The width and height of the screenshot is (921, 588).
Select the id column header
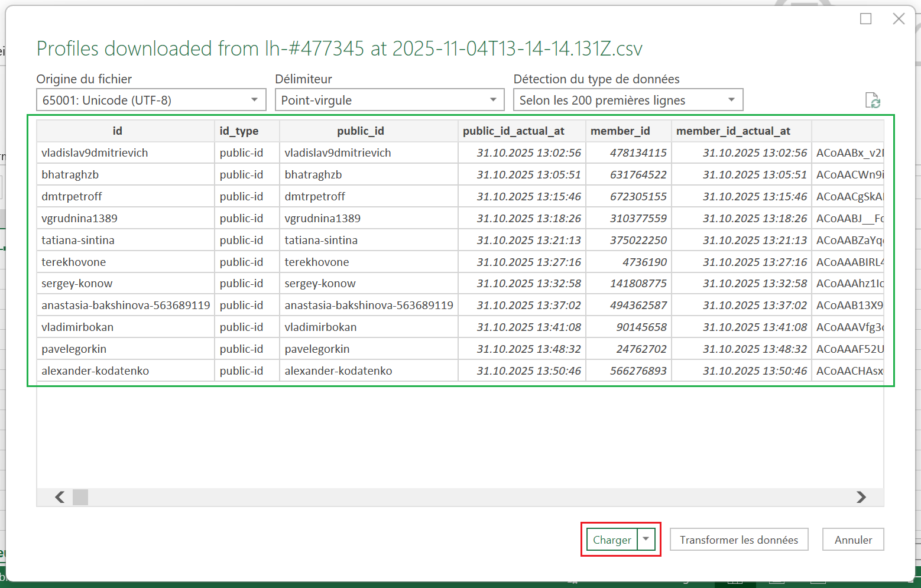tap(118, 131)
